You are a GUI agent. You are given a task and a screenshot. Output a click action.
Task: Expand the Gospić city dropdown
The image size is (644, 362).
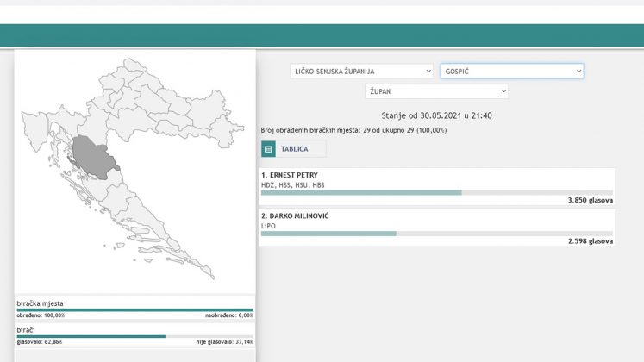pyautogui.click(x=512, y=72)
